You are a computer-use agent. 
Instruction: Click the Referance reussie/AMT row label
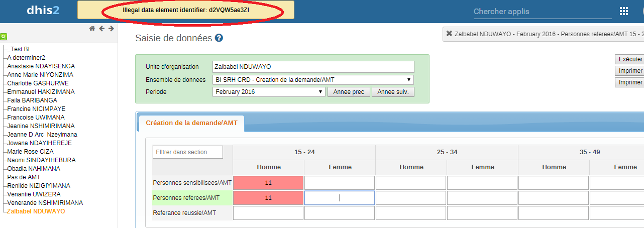pos(184,213)
